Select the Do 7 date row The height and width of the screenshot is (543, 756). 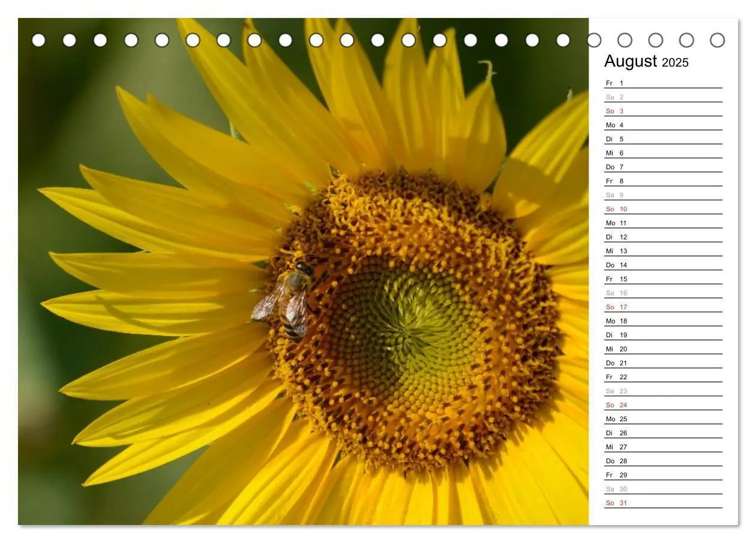point(663,167)
